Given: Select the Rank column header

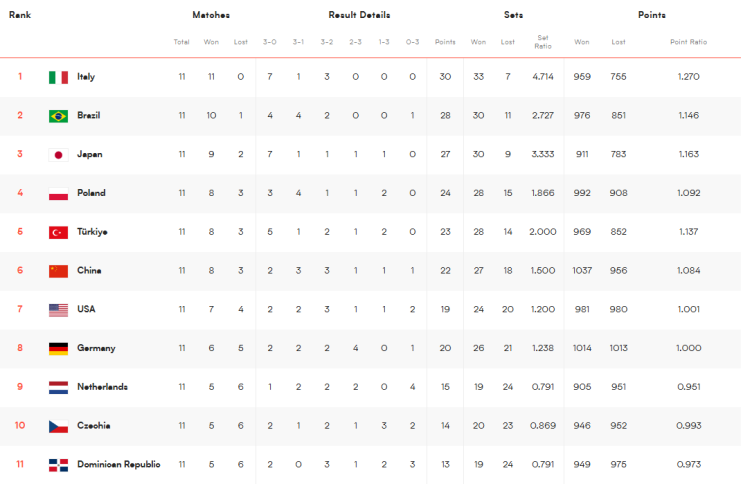Looking at the screenshot, I should (20, 15).
